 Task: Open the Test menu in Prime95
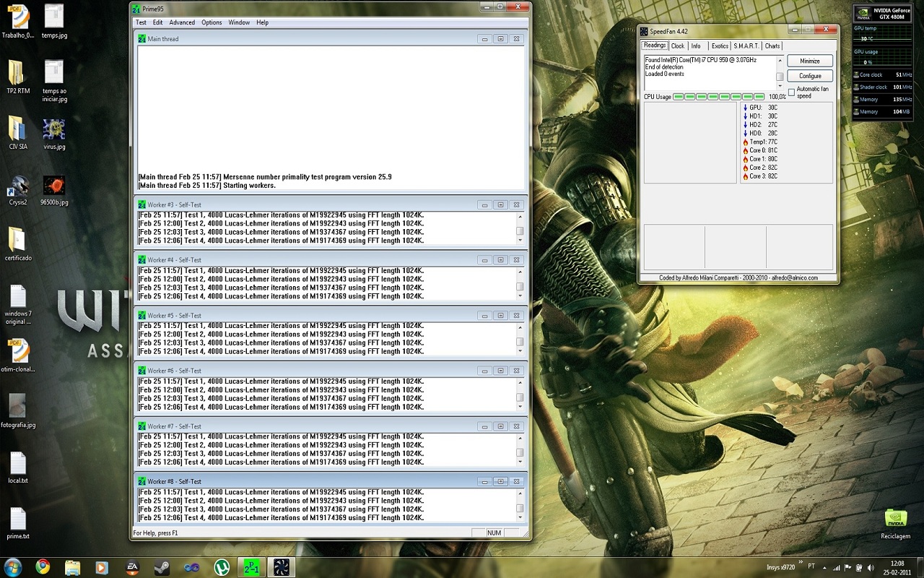141,22
